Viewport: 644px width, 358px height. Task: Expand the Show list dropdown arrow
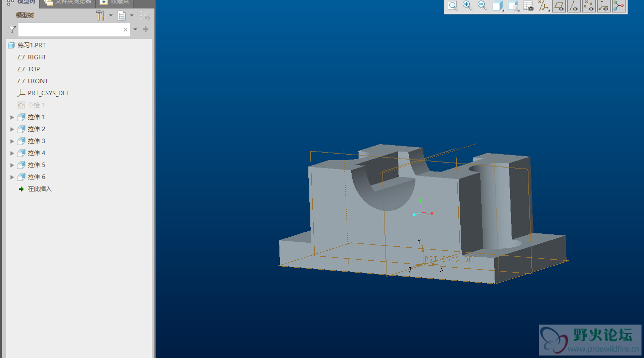[131, 15]
